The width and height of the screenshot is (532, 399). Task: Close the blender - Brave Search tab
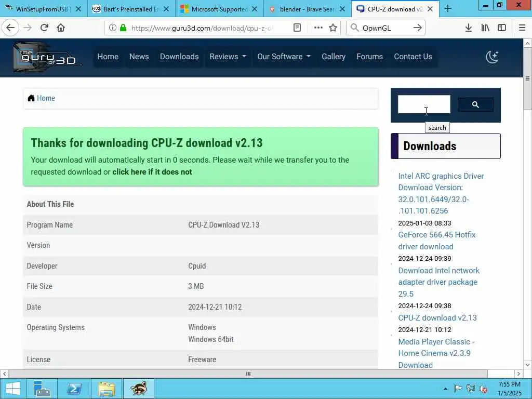342,9
